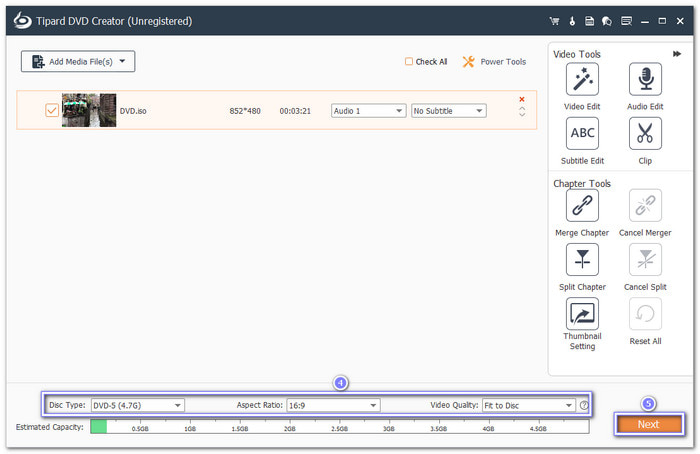Click the DVD.iso file name
This screenshot has width=700, height=454.
tap(133, 111)
